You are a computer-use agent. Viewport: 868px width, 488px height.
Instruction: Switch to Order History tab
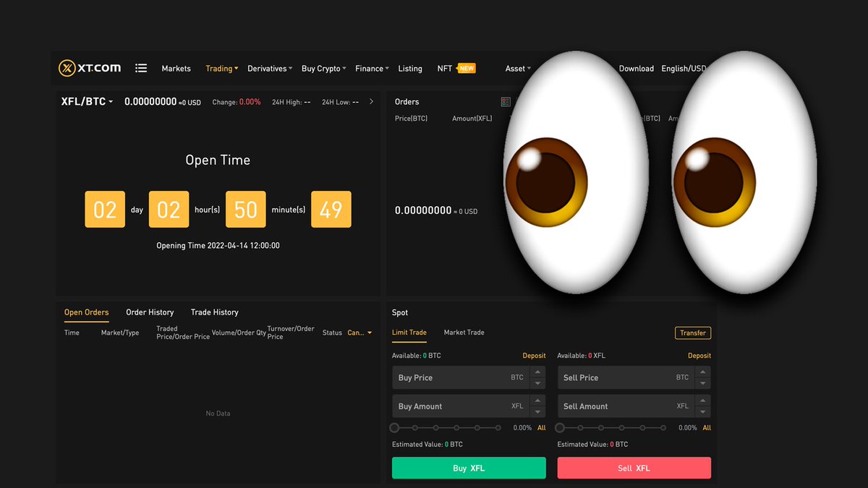point(150,312)
